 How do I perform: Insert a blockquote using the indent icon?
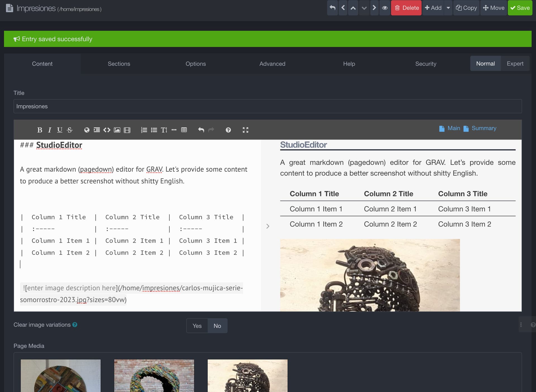click(x=97, y=130)
